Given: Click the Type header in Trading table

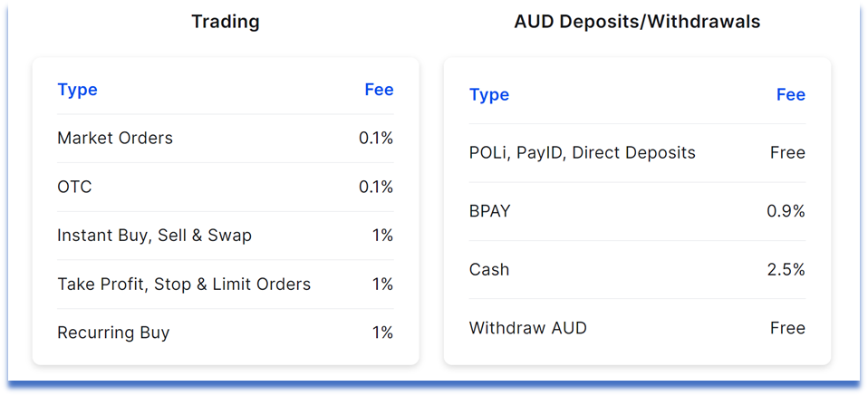Looking at the screenshot, I should [x=77, y=90].
